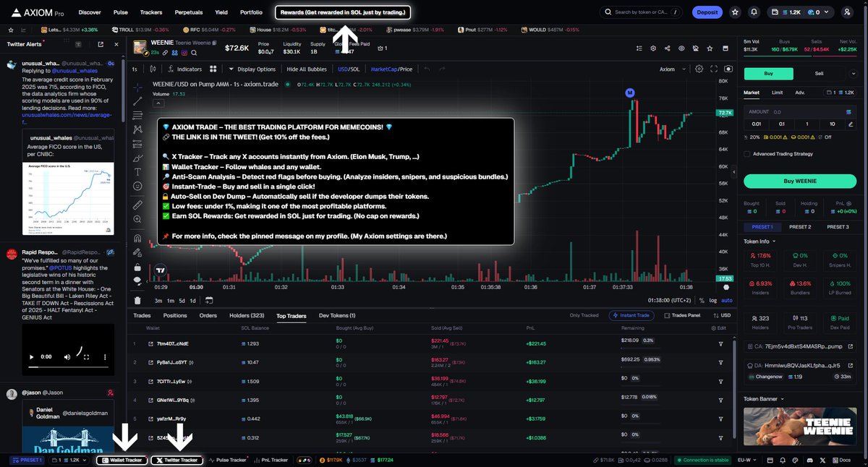Click the Deposit button

(707, 12)
